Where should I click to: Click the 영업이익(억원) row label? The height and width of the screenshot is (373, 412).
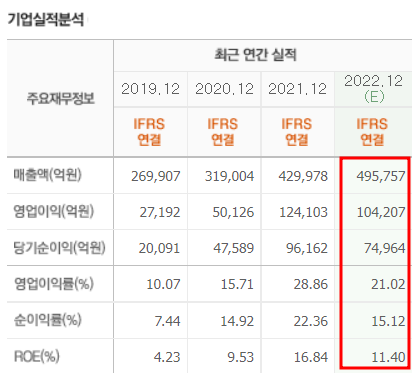(54, 211)
